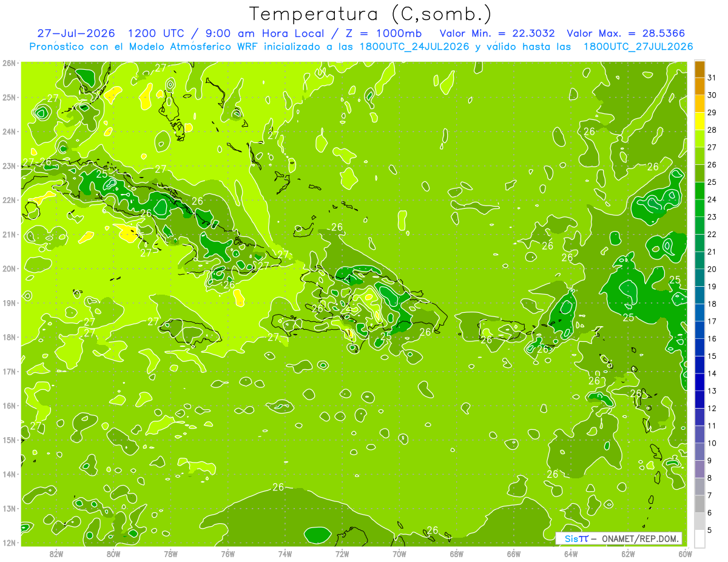Click the "62W" longitude label
The image size is (728, 562).
[x=628, y=554]
